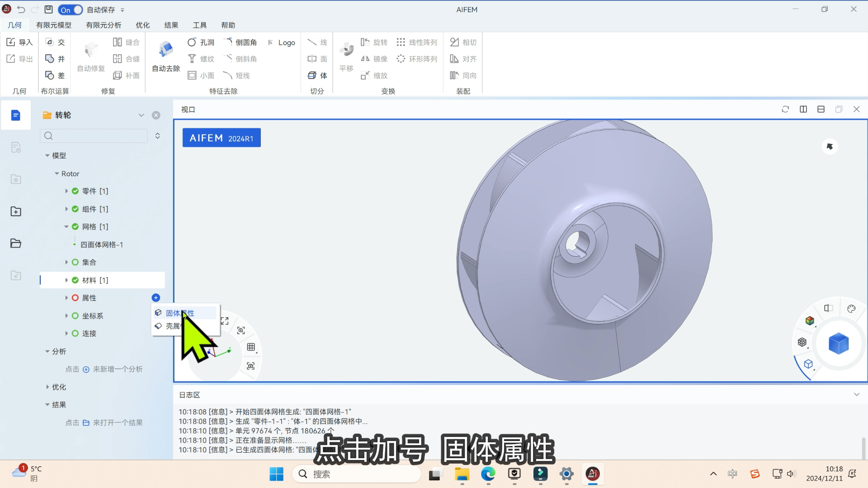Select the 自动去除 auto-remove feature tool
The image size is (868, 488).
tap(166, 50)
